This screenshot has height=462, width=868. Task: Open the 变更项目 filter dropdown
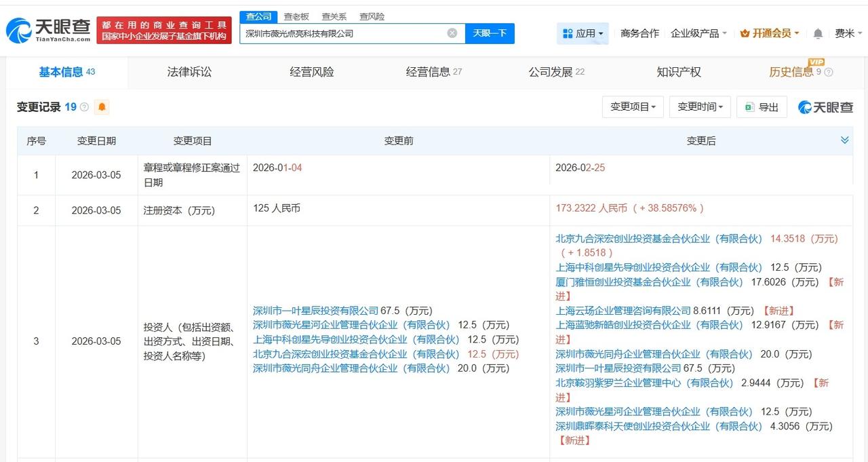point(632,107)
